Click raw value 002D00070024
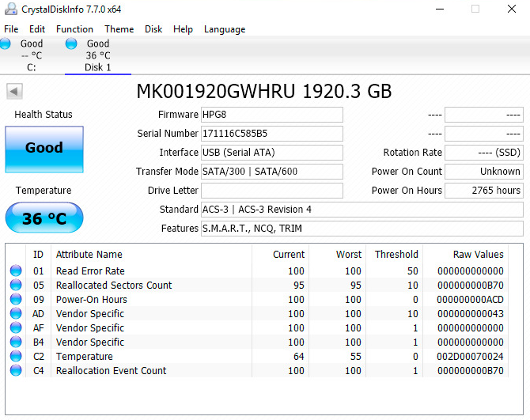 [470, 357]
